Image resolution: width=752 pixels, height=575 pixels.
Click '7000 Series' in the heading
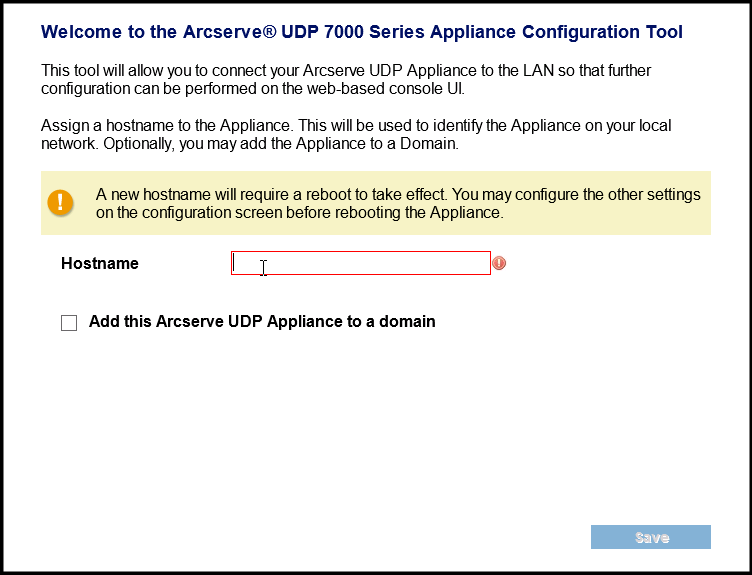374,33
